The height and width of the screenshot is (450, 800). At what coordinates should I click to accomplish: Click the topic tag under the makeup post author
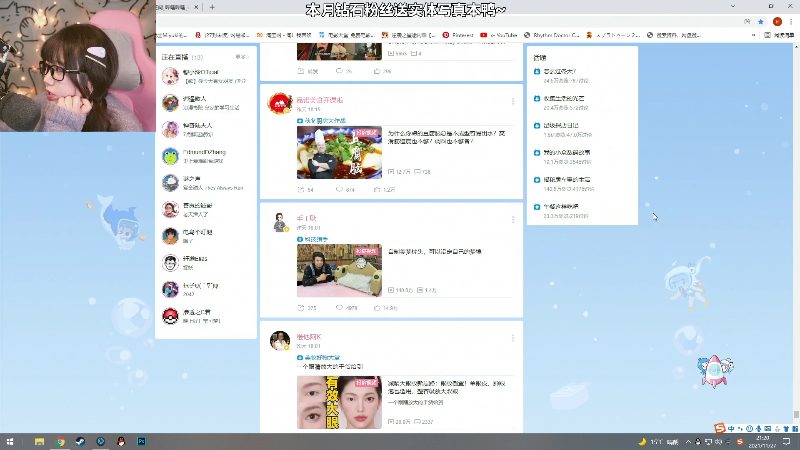(319, 358)
